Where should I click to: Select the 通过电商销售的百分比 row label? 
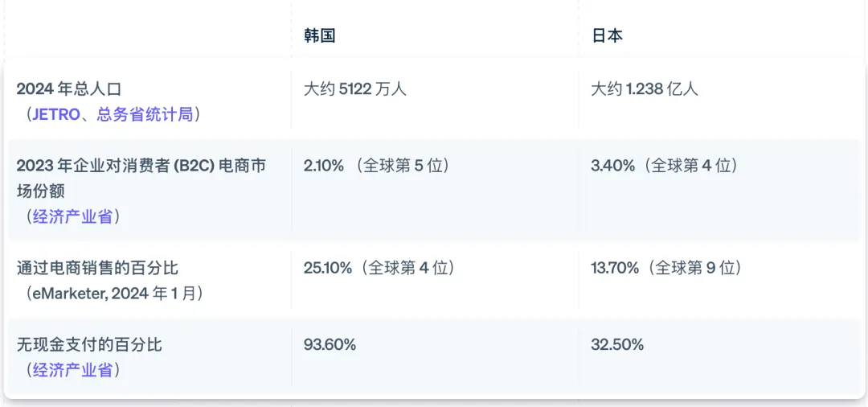point(97,268)
